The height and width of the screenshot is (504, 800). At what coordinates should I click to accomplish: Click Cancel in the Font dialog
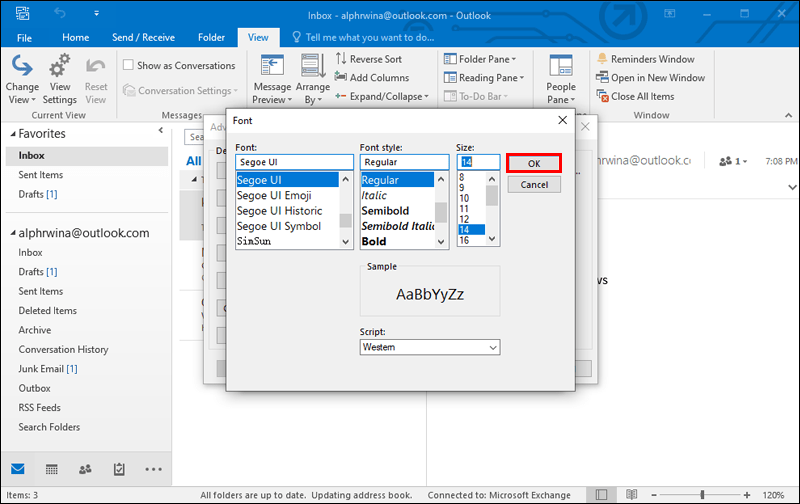click(x=534, y=185)
